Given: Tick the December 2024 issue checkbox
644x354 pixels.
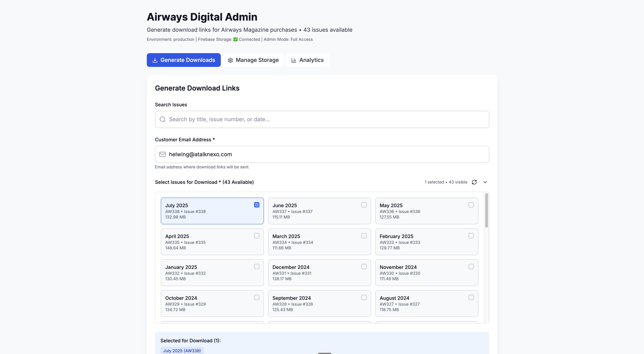Looking at the screenshot, I should tap(364, 267).
